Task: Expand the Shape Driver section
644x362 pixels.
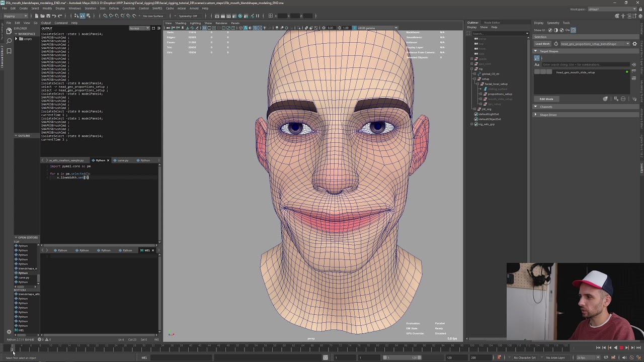Action: (536, 115)
